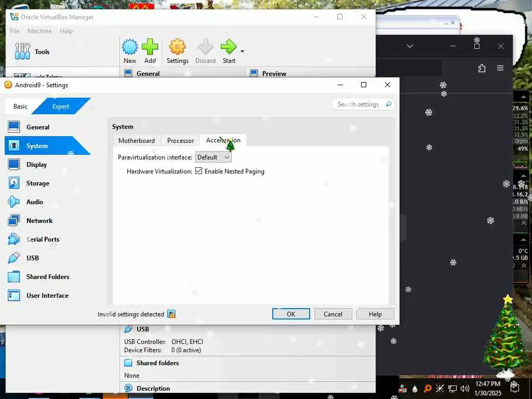This screenshot has width=532, height=399.
Task: Open the Help menu in VirtualBox Manager
Action: 66,31
